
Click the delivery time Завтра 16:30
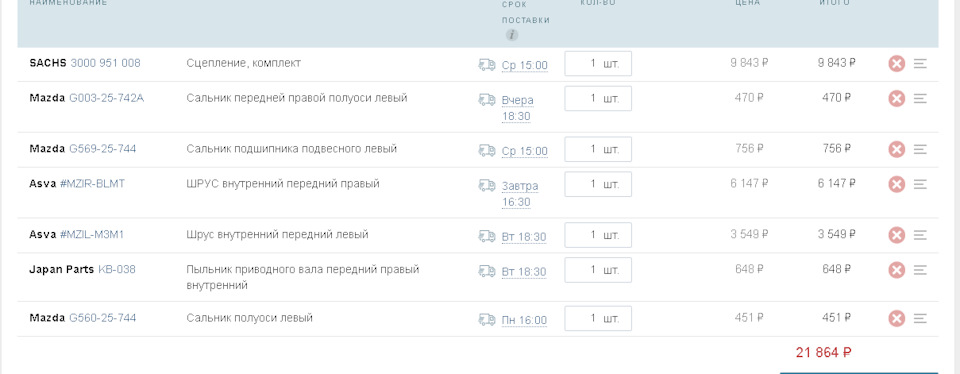click(x=520, y=193)
